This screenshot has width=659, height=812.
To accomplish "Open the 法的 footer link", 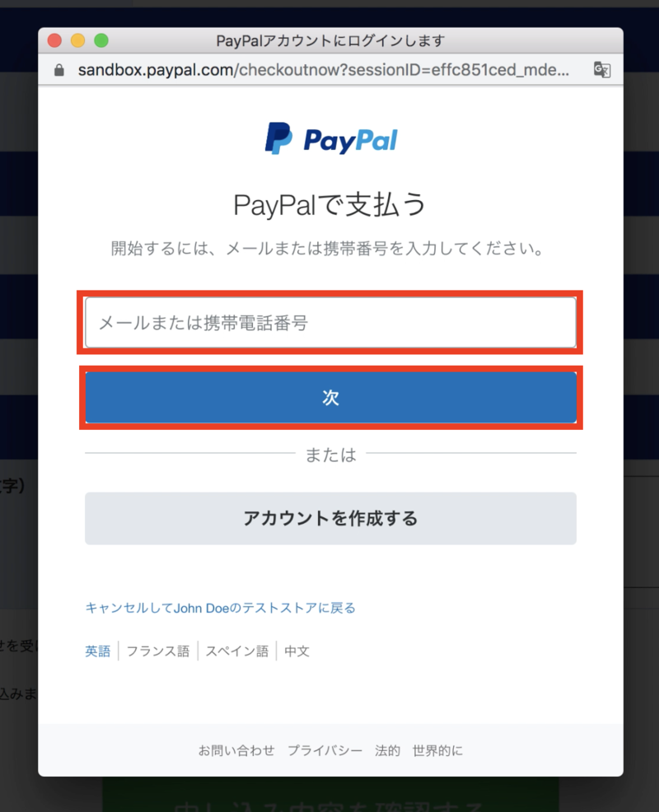I will coord(387,750).
